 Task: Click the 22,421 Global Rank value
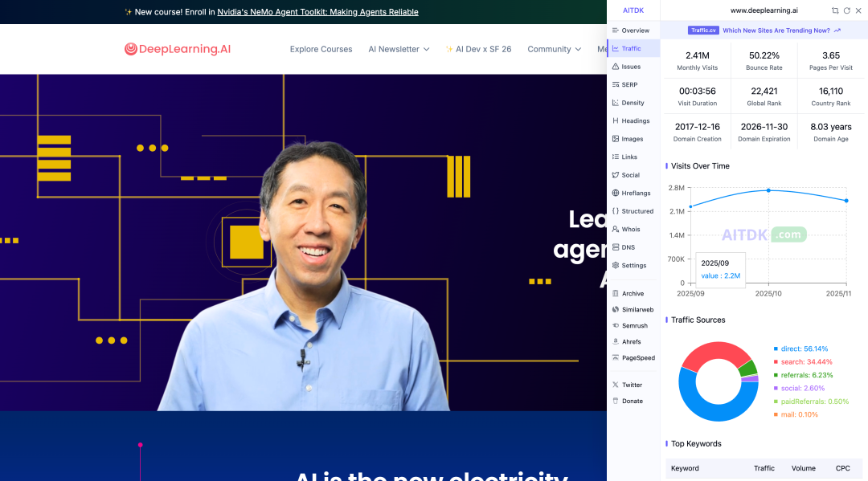pyautogui.click(x=764, y=92)
